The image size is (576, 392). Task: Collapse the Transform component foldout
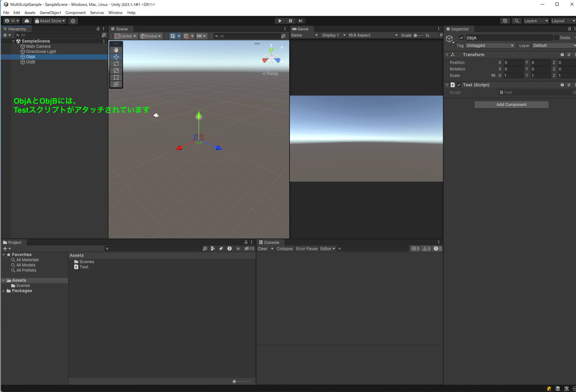coord(447,55)
